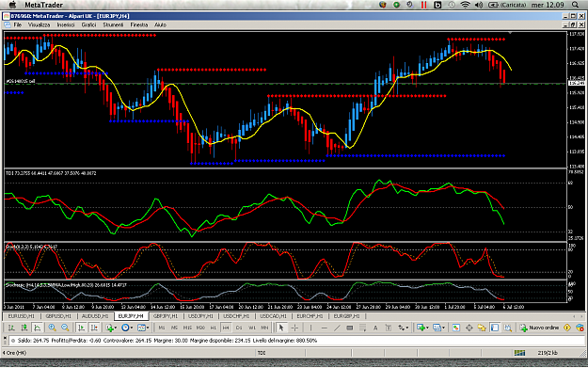
Task: Open the Strumenti menu
Action: pos(113,24)
